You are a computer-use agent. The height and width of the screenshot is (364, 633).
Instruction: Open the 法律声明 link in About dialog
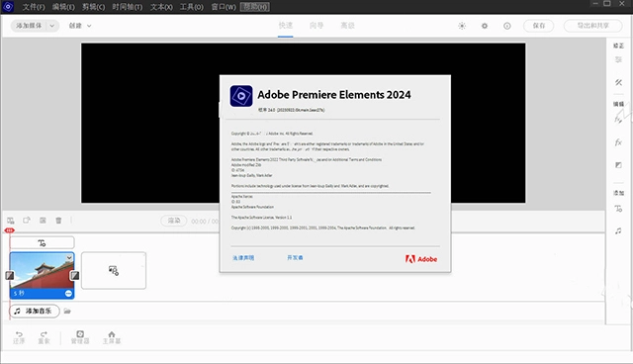[243, 258]
